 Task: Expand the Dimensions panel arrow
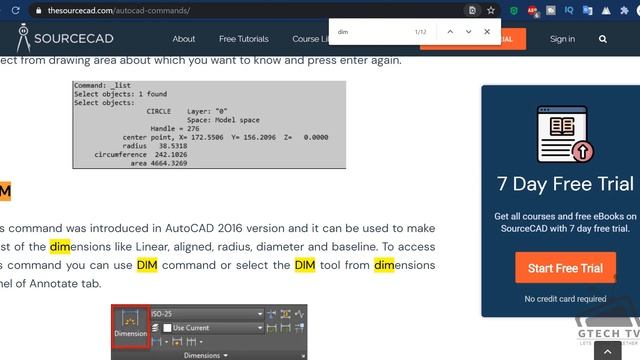click(226, 356)
